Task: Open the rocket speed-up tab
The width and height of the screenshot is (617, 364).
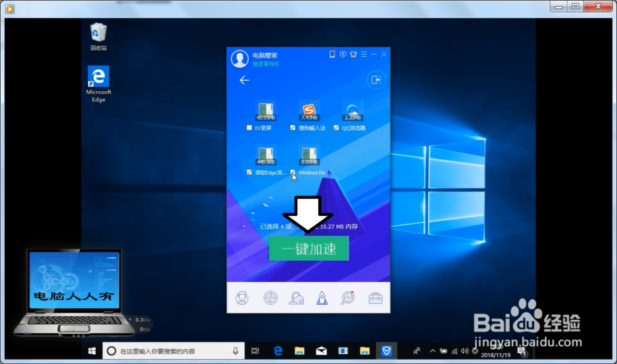Action: (x=322, y=298)
